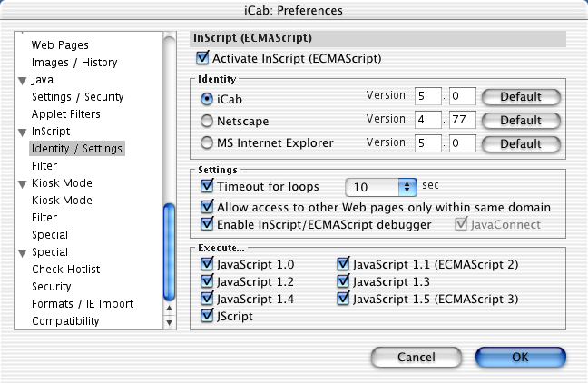The width and height of the screenshot is (588, 383).
Task: Select the Java category row
Action: [x=43, y=80]
